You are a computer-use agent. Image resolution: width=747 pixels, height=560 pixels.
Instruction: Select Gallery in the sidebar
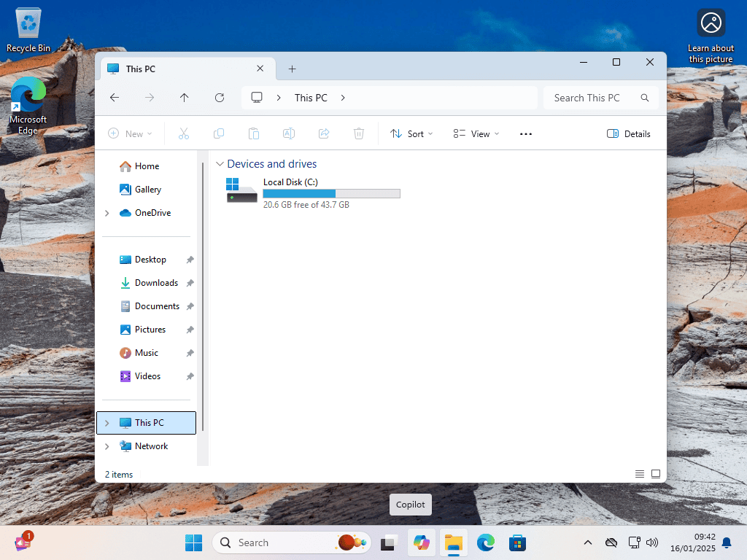[147, 189]
